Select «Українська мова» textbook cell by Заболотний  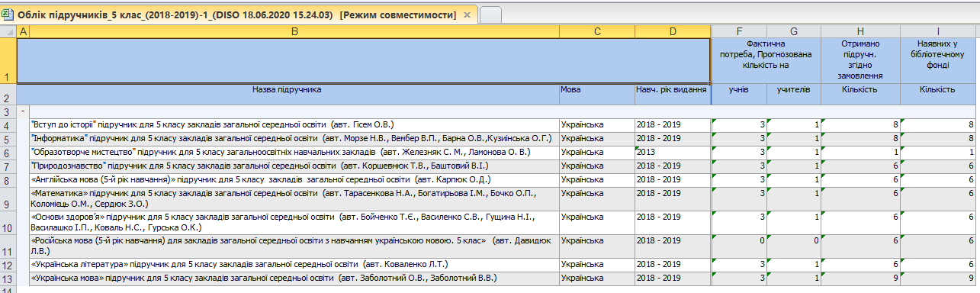294,279
